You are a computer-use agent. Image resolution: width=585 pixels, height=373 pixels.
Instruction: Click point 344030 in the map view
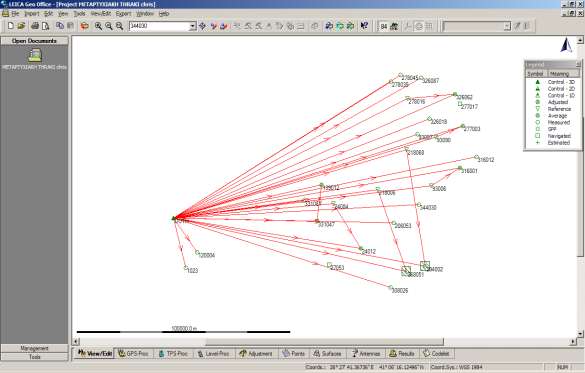(419, 205)
